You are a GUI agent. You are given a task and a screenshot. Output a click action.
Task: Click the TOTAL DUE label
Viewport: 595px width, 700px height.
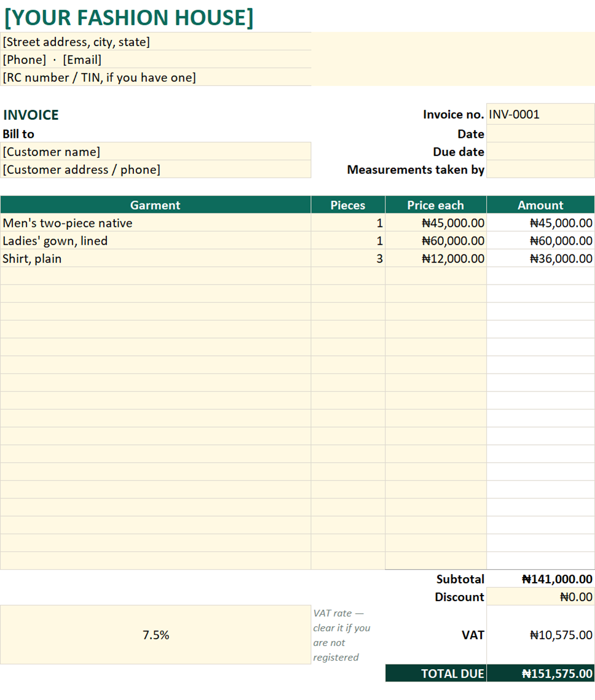(436, 673)
